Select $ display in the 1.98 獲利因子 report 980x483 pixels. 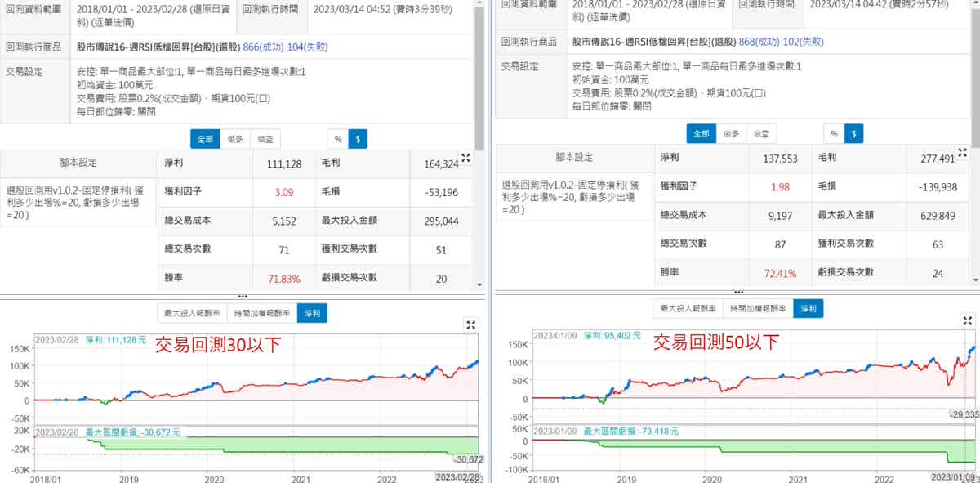[853, 133]
